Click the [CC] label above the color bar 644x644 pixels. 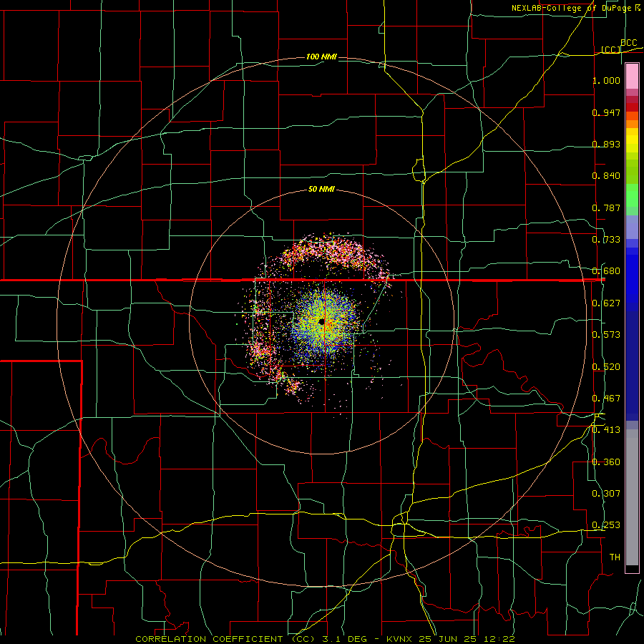[611, 49]
